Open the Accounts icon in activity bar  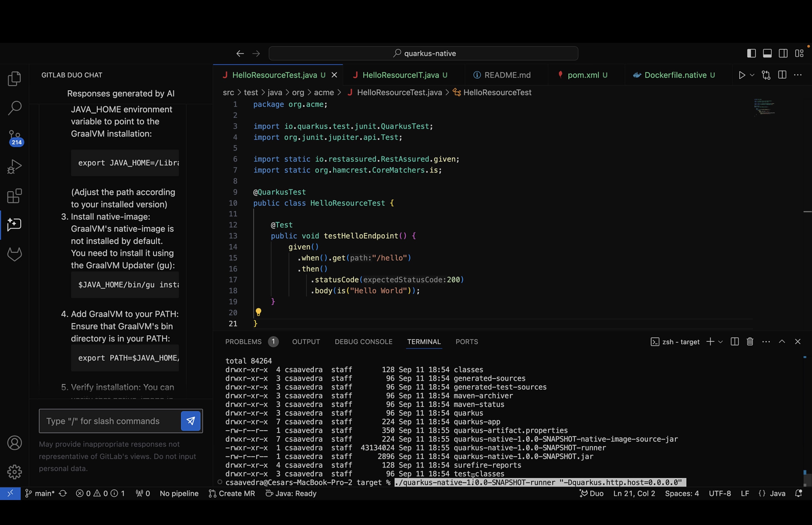pyautogui.click(x=14, y=442)
